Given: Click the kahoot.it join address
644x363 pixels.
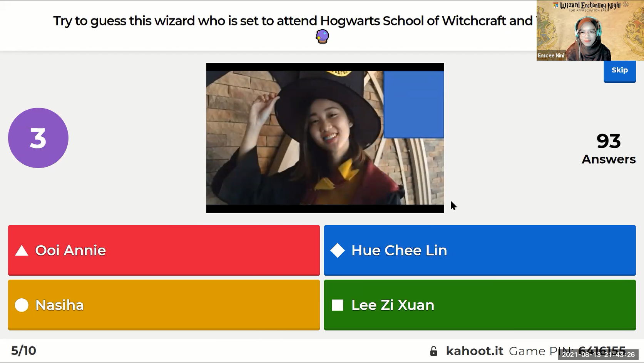Looking at the screenshot, I should (x=474, y=351).
